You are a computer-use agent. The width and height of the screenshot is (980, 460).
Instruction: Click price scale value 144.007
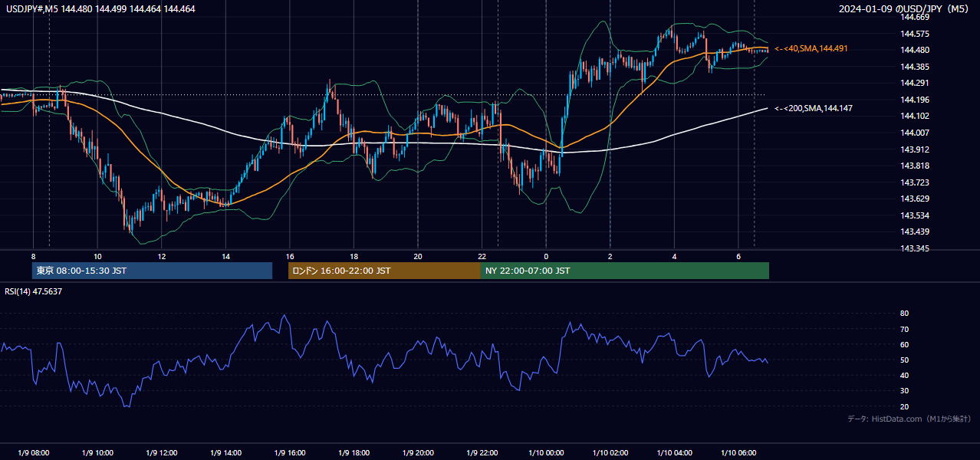tap(914, 133)
